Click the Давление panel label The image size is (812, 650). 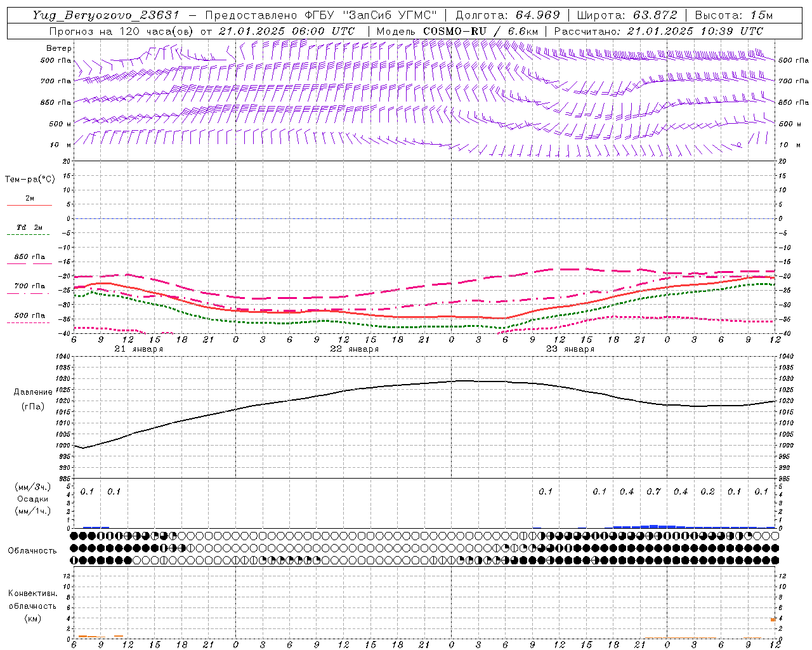coord(33,392)
